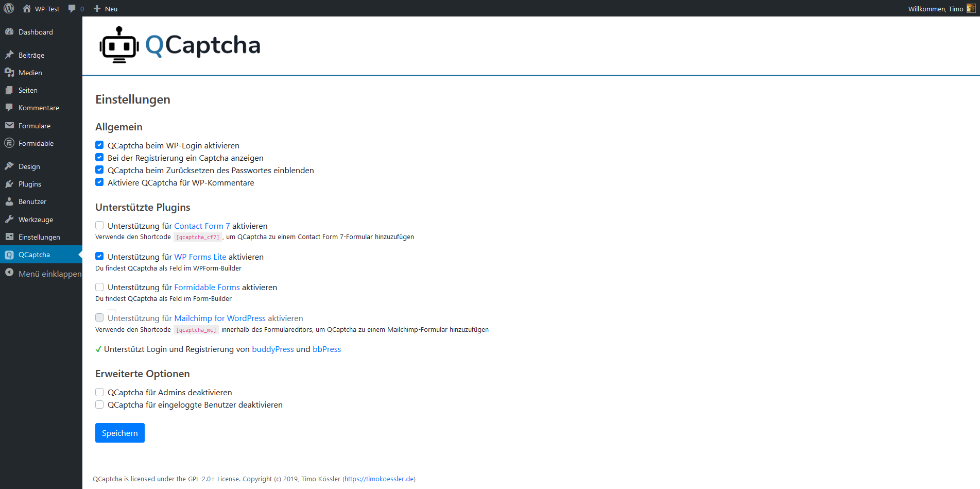Open the comments bubble icon in admin bar
This screenshot has height=489, width=980.
72,8
